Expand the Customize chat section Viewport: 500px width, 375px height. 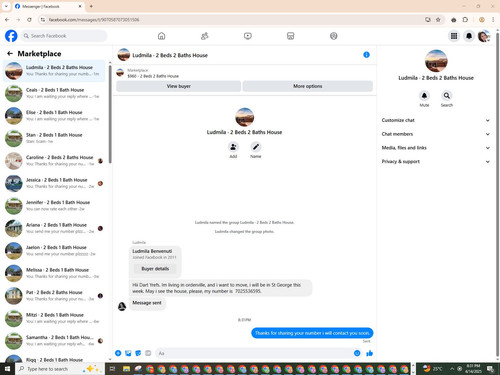436,120
